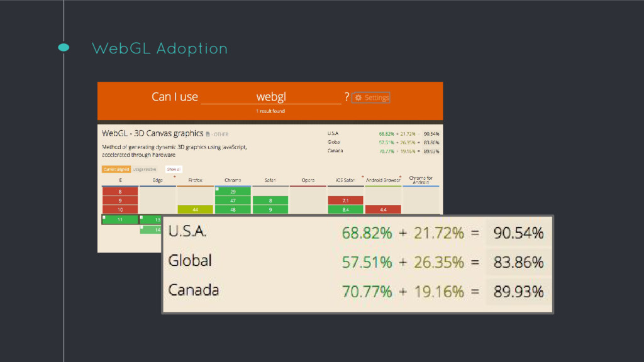This screenshot has width=644, height=362.
Task: Click the webgl search input field
Action: tap(271, 97)
